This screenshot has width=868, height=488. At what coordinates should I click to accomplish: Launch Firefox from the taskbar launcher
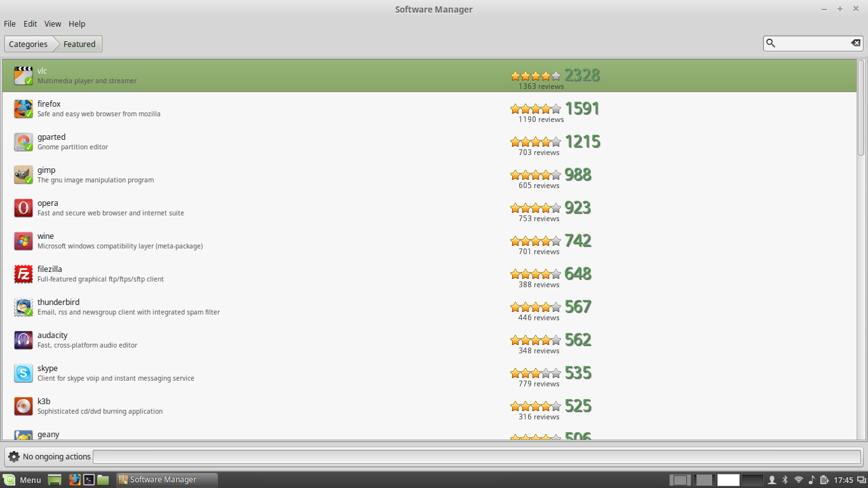click(75, 480)
